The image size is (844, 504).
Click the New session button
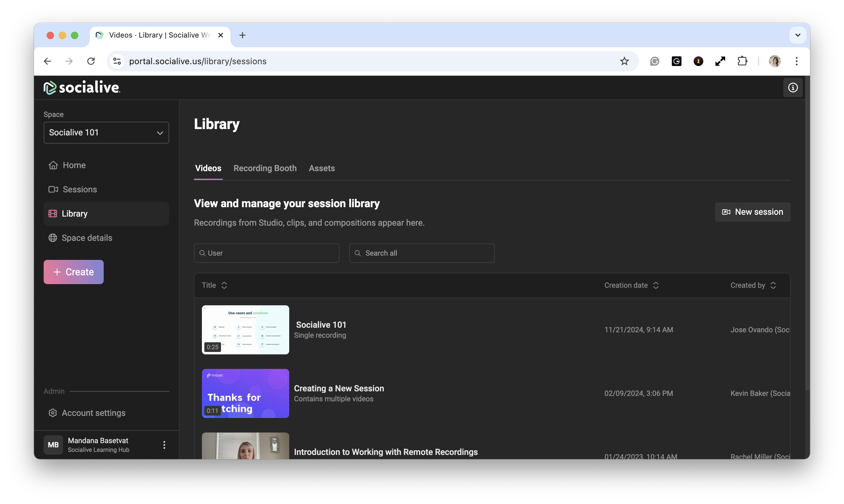752,212
